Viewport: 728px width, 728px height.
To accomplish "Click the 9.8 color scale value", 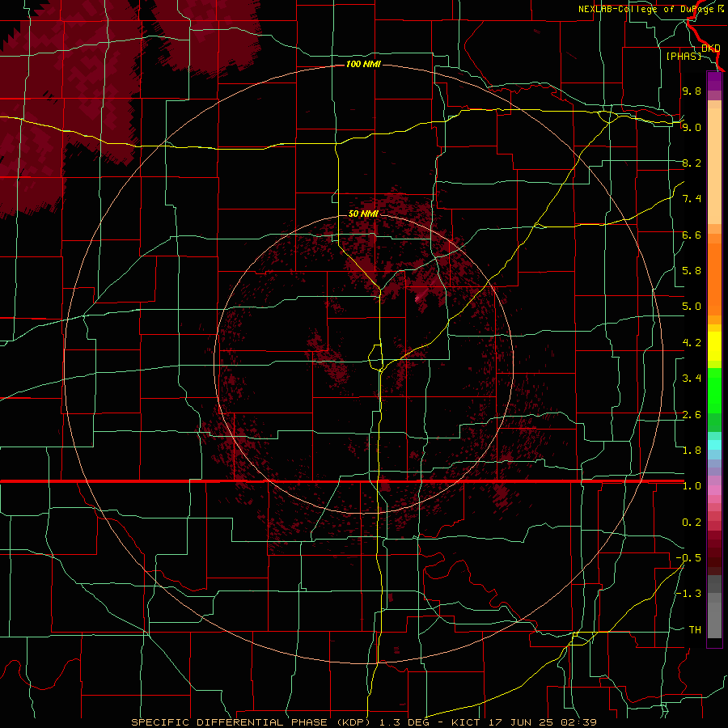I will (692, 91).
